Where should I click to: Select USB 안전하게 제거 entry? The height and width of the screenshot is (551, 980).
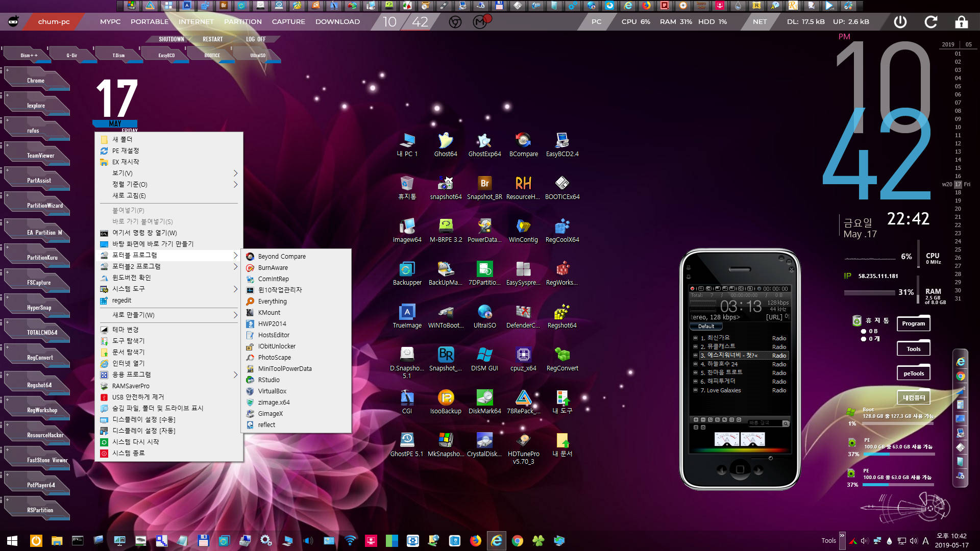pyautogui.click(x=169, y=397)
